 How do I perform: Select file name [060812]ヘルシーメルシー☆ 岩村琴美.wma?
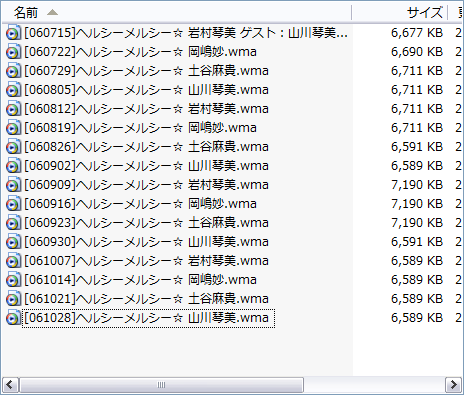[x=146, y=109]
